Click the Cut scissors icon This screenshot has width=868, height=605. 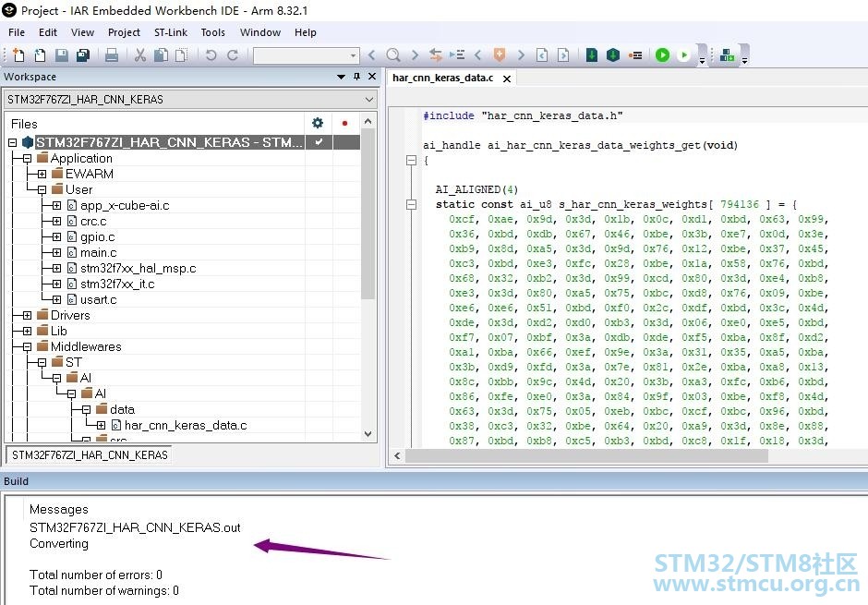pyautogui.click(x=140, y=54)
